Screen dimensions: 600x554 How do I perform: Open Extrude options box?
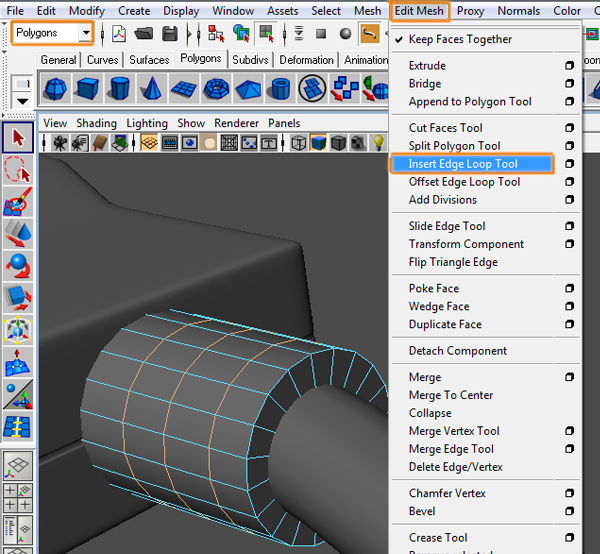(x=569, y=66)
